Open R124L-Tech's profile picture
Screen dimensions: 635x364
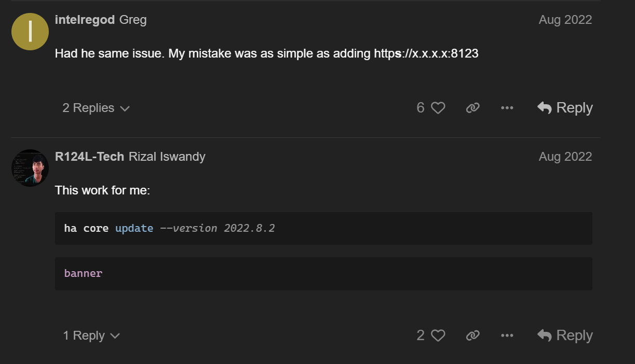click(30, 168)
